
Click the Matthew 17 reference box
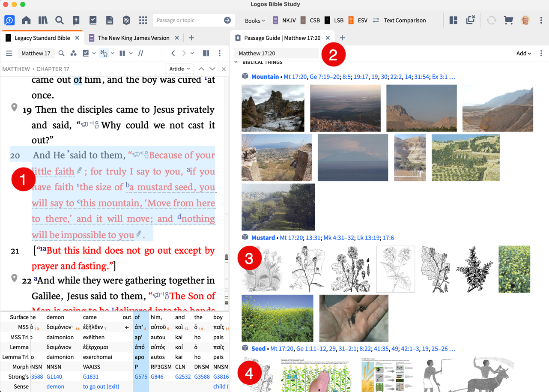click(x=36, y=54)
